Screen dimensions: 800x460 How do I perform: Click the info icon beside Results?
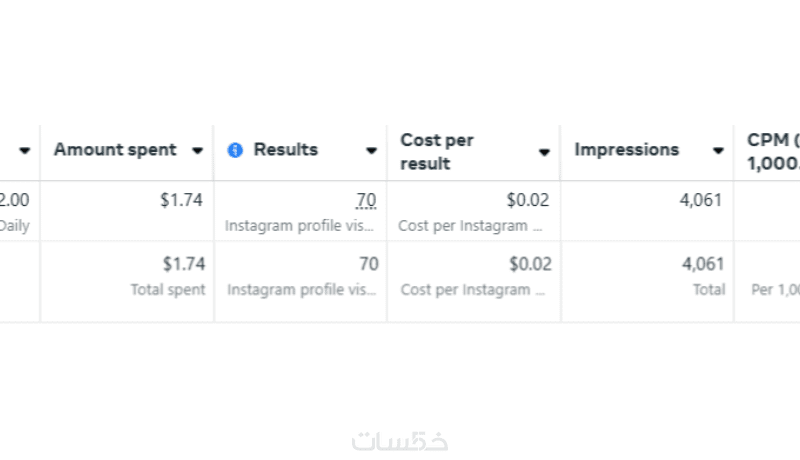point(235,150)
